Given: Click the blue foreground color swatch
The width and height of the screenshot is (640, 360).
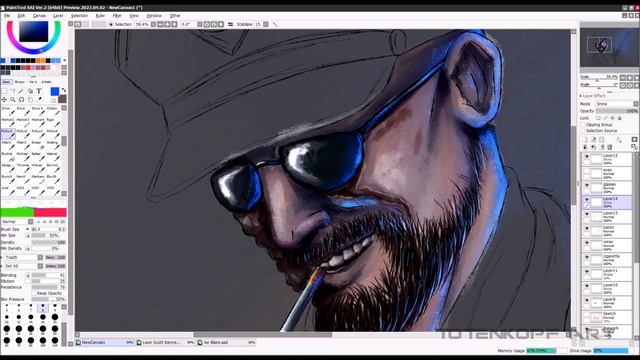Looking at the screenshot, I should point(55,91).
